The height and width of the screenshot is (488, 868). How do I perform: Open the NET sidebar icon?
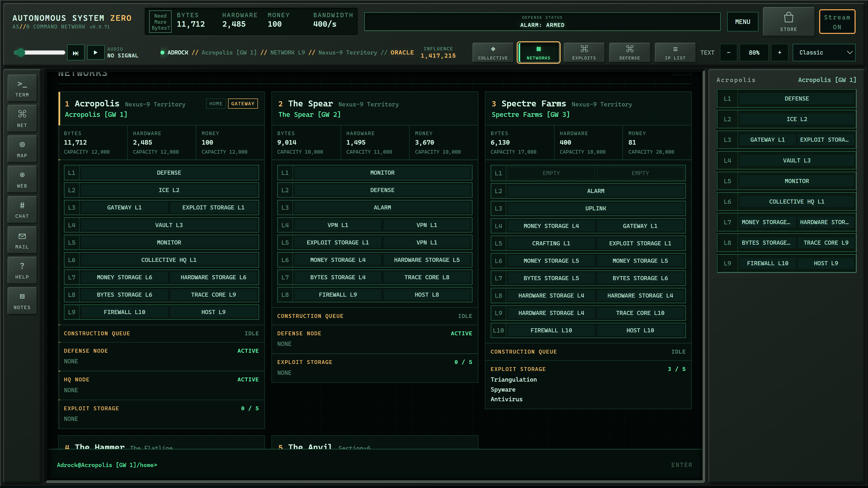tap(22, 119)
